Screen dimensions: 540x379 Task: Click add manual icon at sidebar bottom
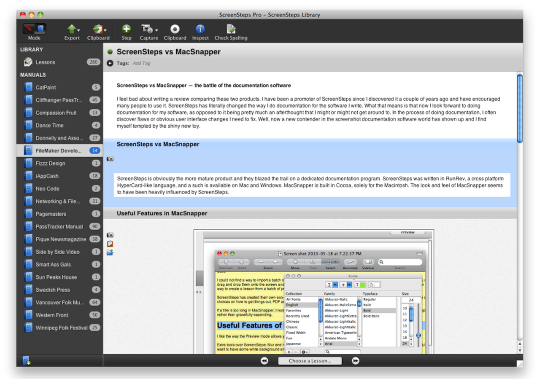[x=26, y=361]
